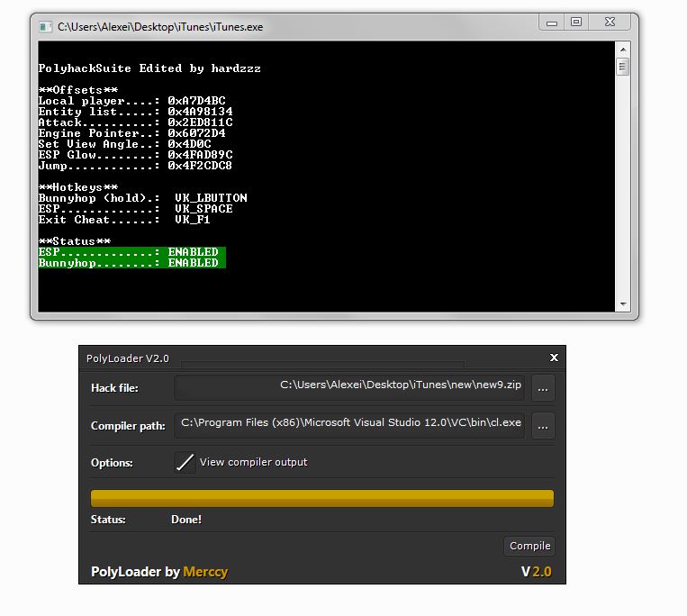The width and height of the screenshot is (687, 616).
Task: Click the Jump offset 0x4F2CDC8
Action: click(200, 166)
